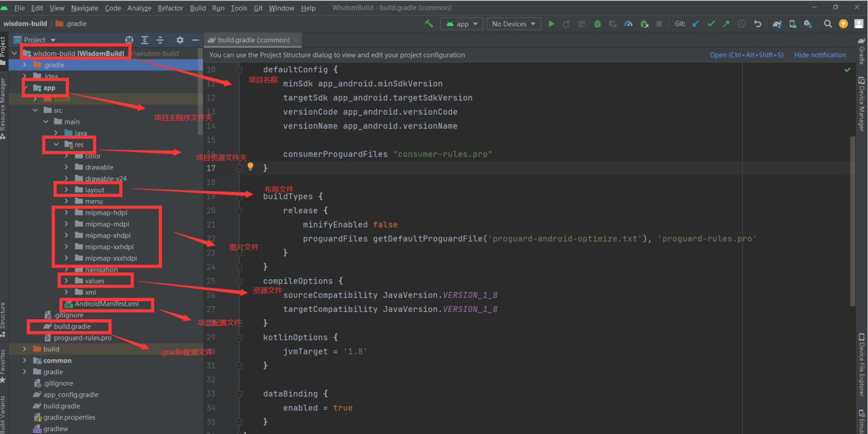Screen dimensions: 868x434
Task: Open the Refactor menu
Action: [x=170, y=8]
